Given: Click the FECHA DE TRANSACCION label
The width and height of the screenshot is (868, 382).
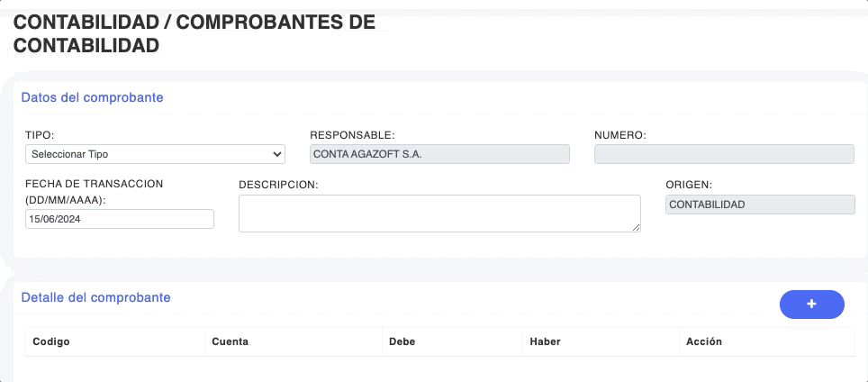Looking at the screenshot, I should point(94,191).
